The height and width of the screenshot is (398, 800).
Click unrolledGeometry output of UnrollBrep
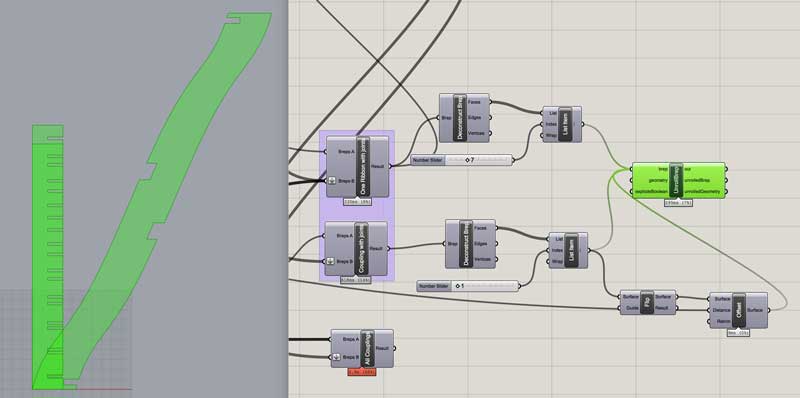pyautogui.click(x=703, y=192)
